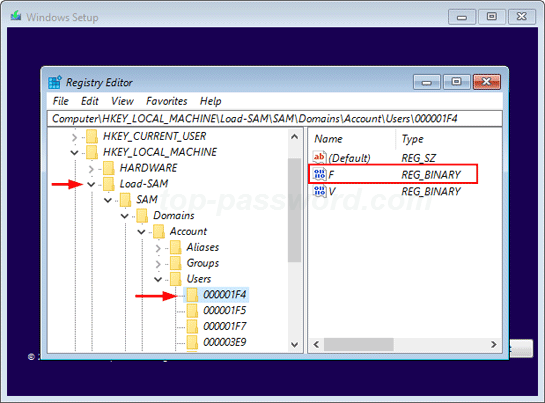Expand the Aliases key
545x403 pixels.
tap(158, 248)
